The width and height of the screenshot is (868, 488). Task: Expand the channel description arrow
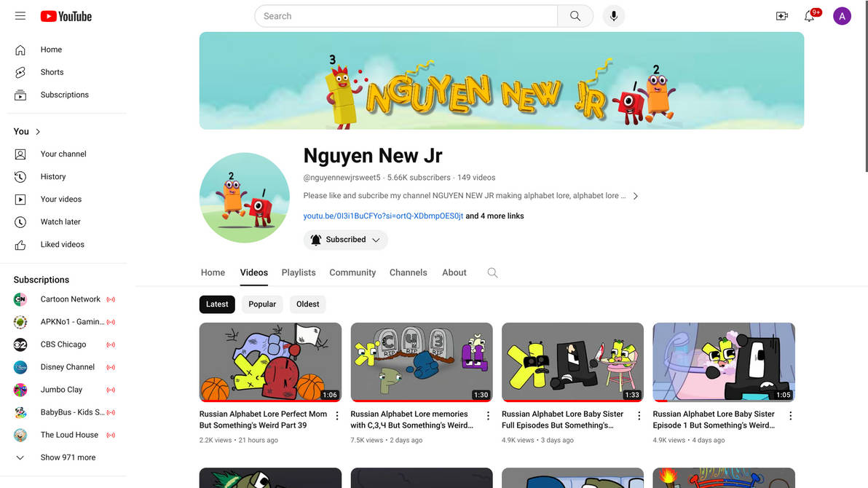tap(636, 196)
